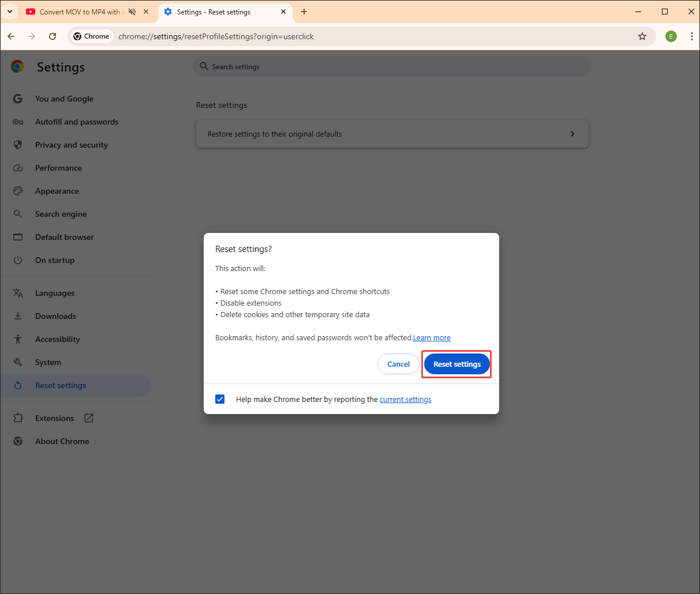The width and height of the screenshot is (700, 594).
Task: Open the Performance speedometer icon
Action: click(x=18, y=168)
